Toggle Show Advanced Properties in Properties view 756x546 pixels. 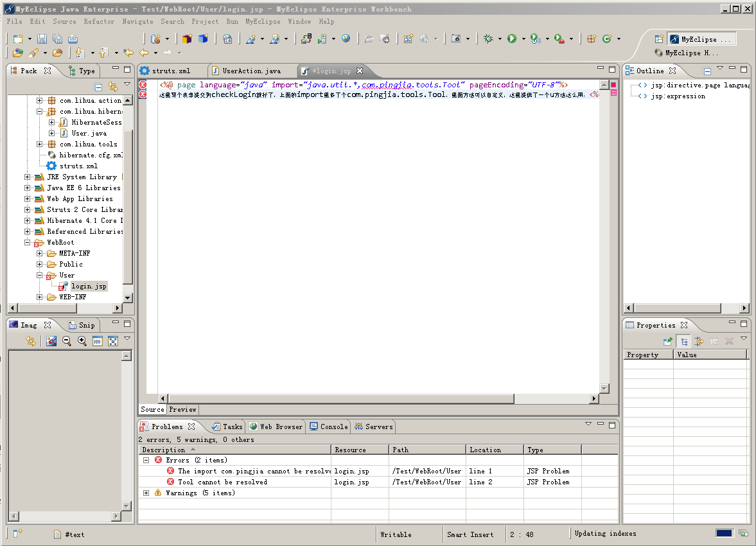click(x=699, y=342)
